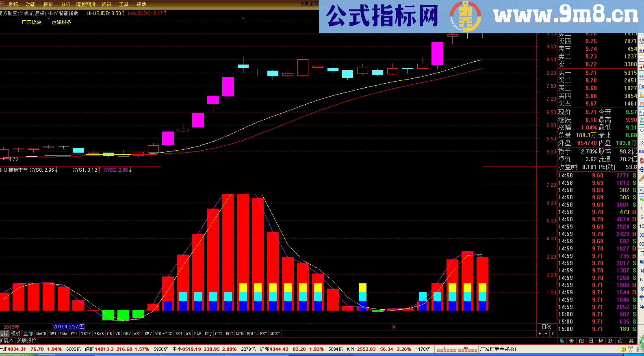Click the colored grid table icon
Image resolution: width=644 pixels, height=356 pixels.
[641, 50]
